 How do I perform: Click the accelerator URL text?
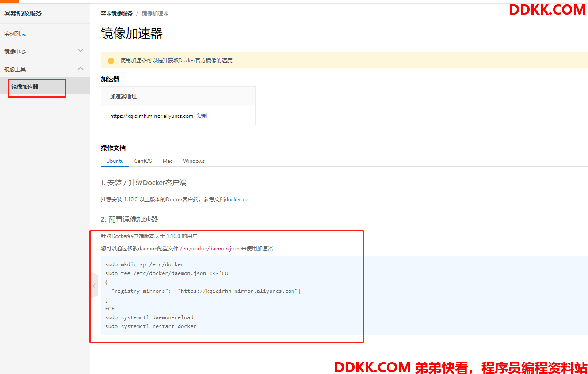tap(152, 116)
